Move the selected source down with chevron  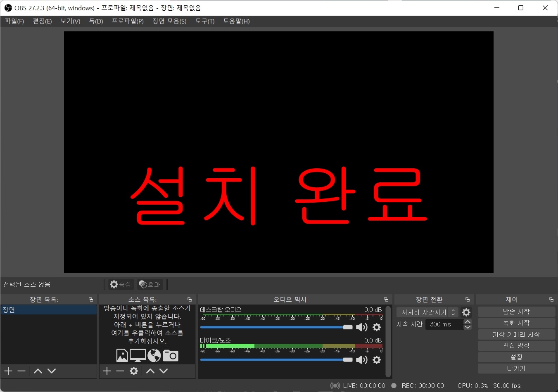(164, 371)
